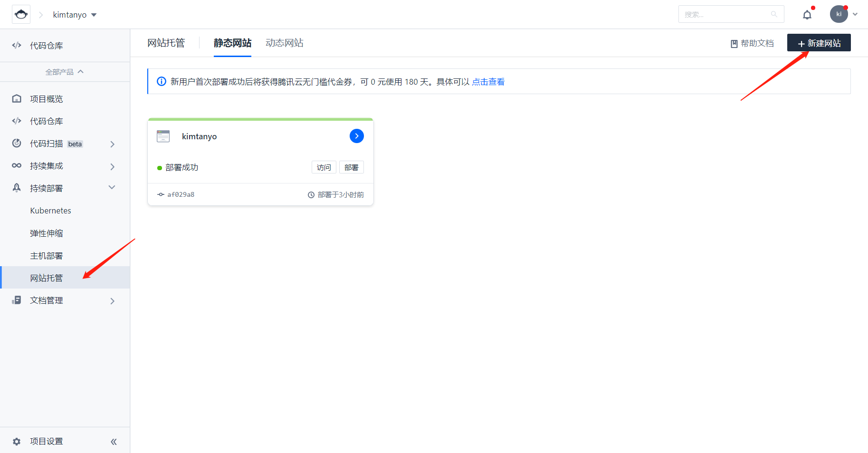
Task: Click the clock icon on card
Action: (311, 195)
